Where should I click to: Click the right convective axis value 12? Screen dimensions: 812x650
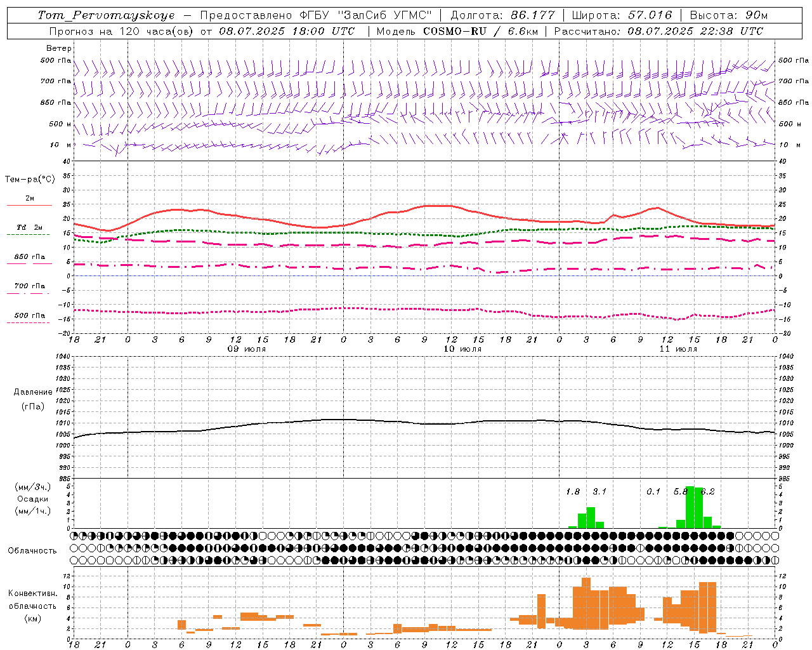(x=782, y=576)
